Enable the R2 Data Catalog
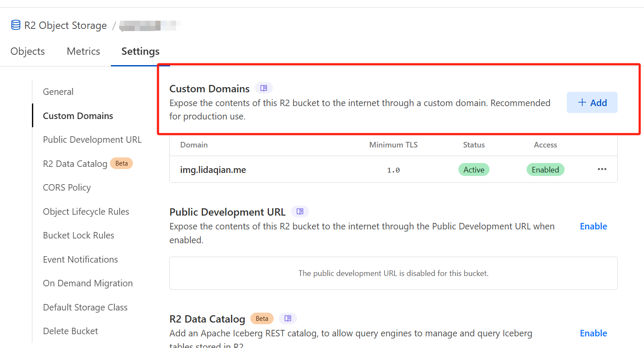The width and height of the screenshot is (644, 348). point(593,333)
